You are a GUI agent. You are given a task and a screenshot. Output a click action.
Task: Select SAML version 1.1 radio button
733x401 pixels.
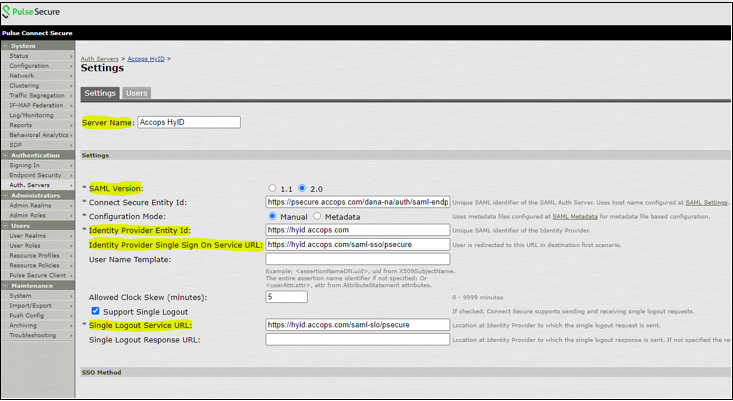272,188
